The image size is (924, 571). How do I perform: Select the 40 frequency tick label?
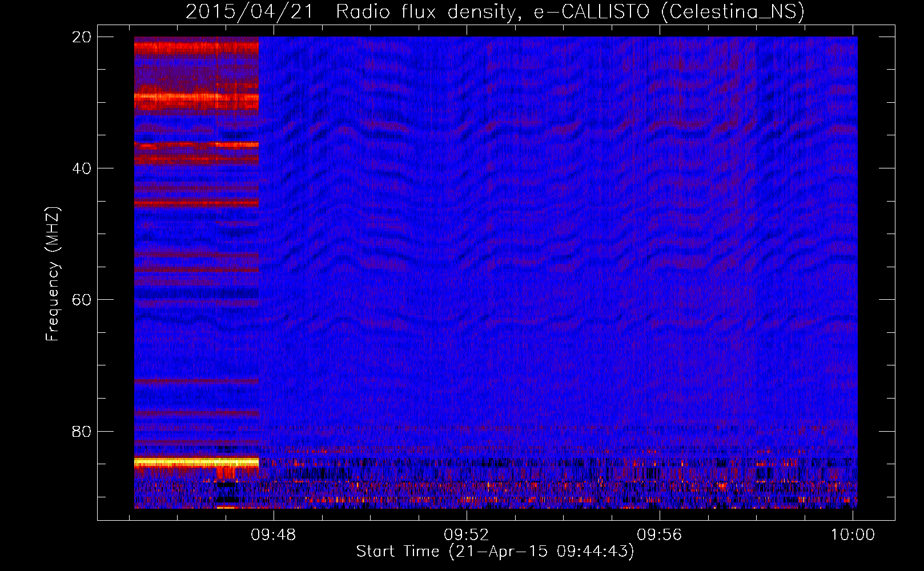pyautogui.click(x=82, y=168)
